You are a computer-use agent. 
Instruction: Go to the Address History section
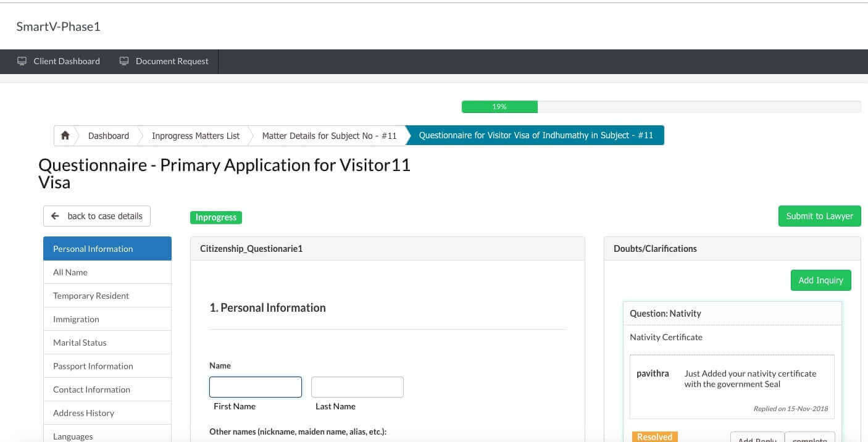[107, 413]
